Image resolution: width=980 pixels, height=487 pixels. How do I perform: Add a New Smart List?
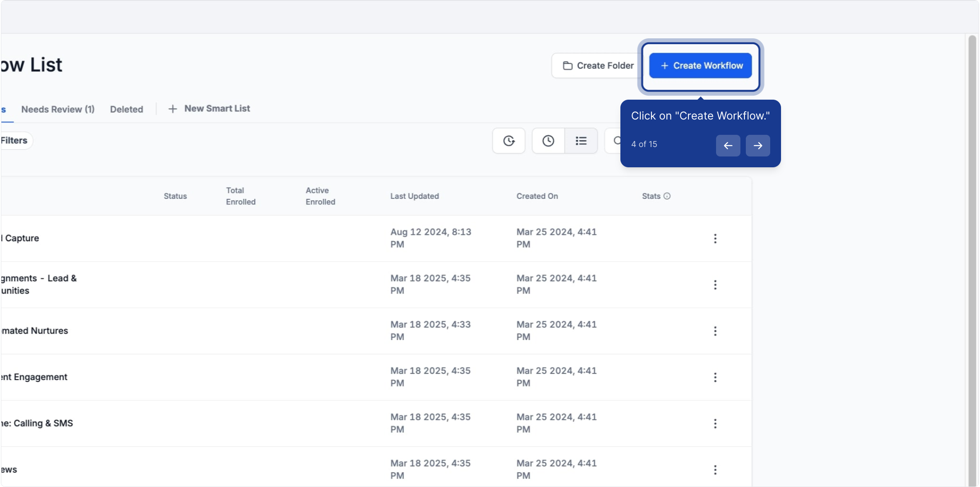[209, 109]
